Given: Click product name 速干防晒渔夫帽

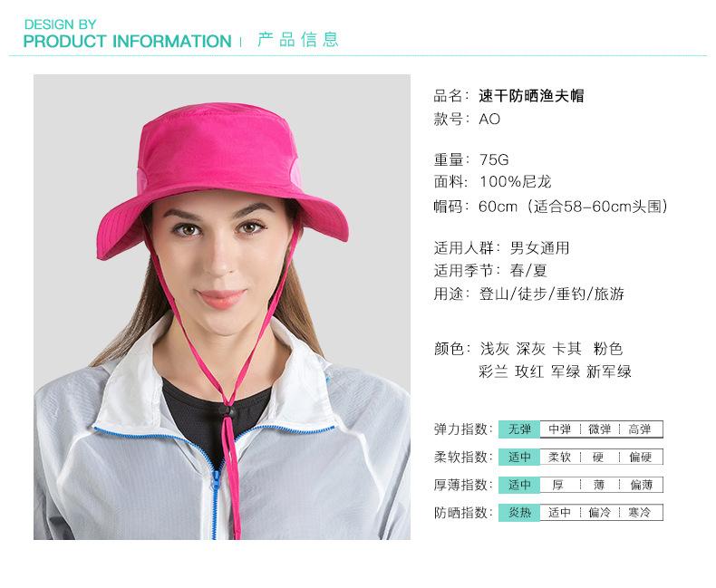Looking at the screenshot, I should [531, 96].
